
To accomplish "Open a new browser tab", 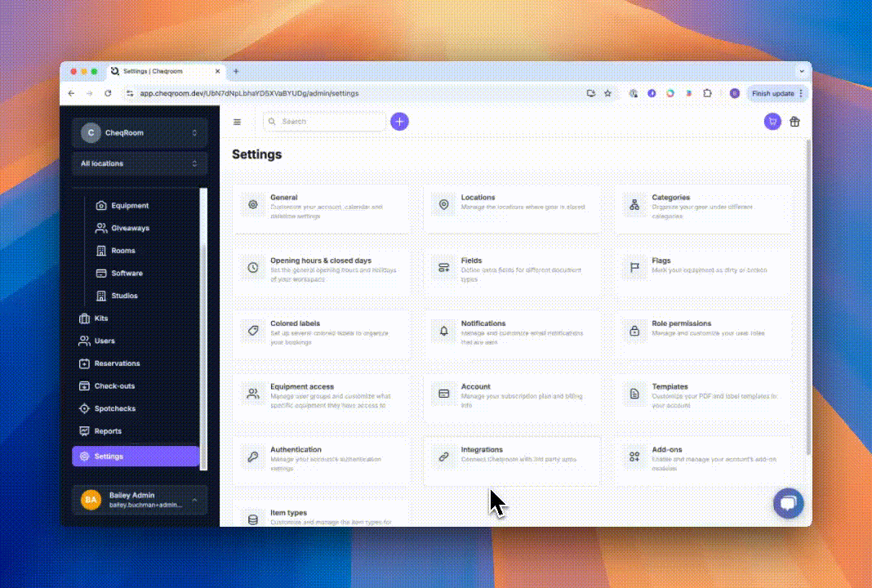I will (x=236, y=71).
